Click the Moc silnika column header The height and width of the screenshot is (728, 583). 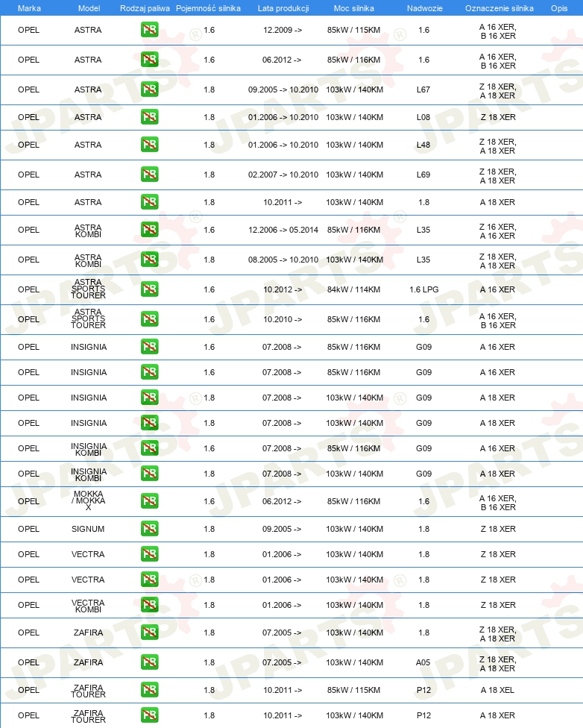point(353,8)
